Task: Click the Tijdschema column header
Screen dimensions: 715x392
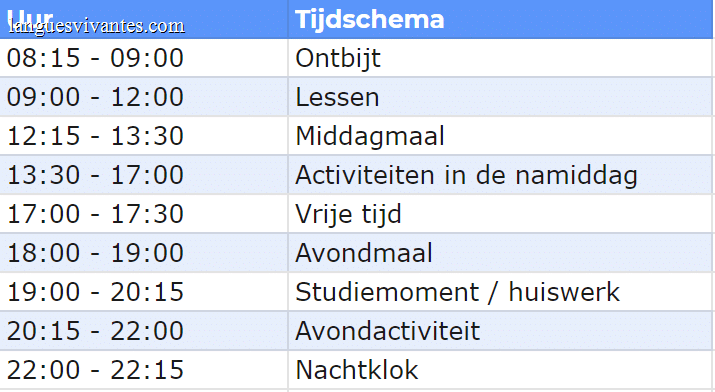Action: (500, 19)
